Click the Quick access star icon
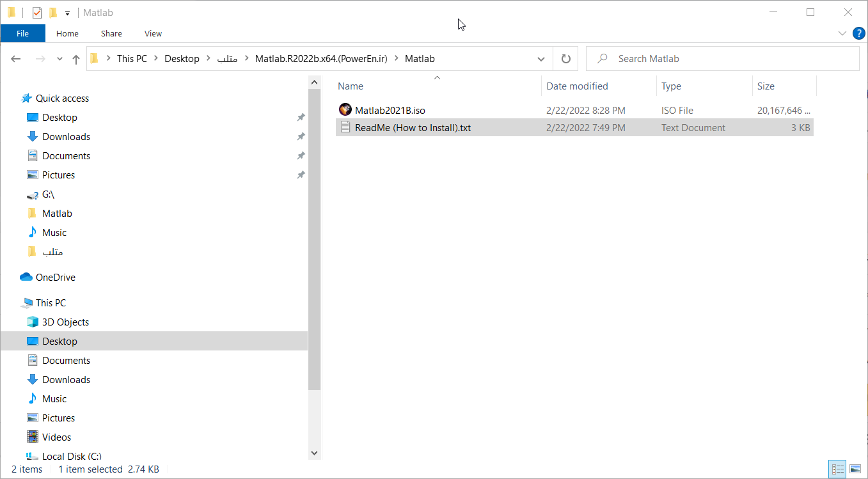The height and width of the screenshot is (479, 868). coord(26,98)
